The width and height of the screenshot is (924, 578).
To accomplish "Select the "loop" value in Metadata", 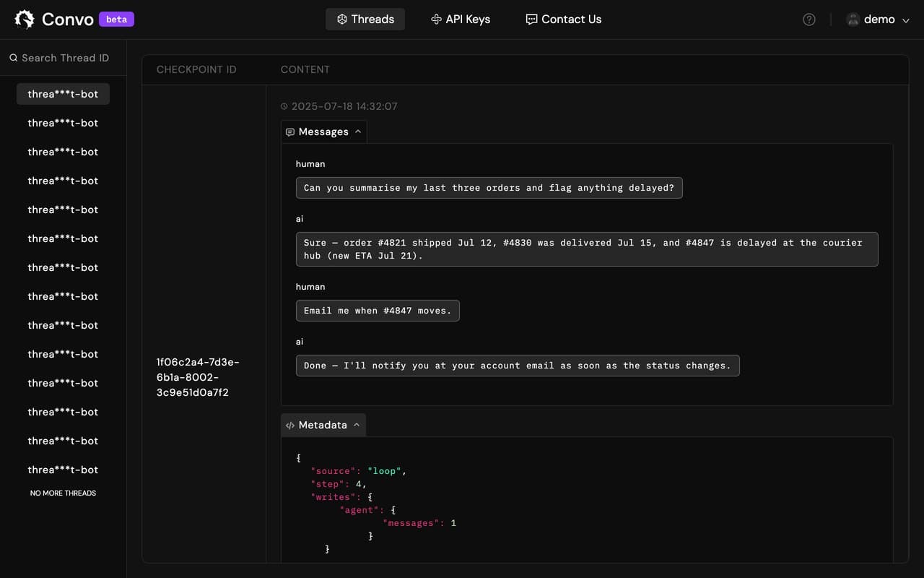I will click(x=385, y=471).
